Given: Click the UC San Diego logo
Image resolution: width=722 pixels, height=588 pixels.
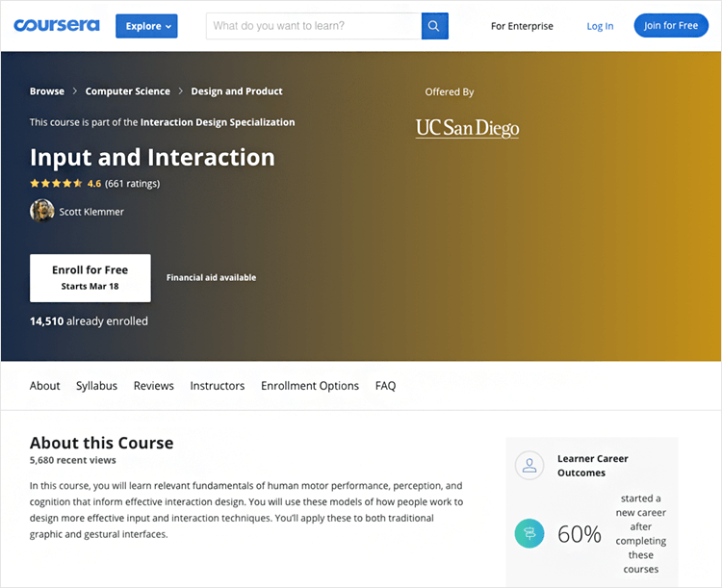Looking at the screenshot, I should (x=467, y=128).
